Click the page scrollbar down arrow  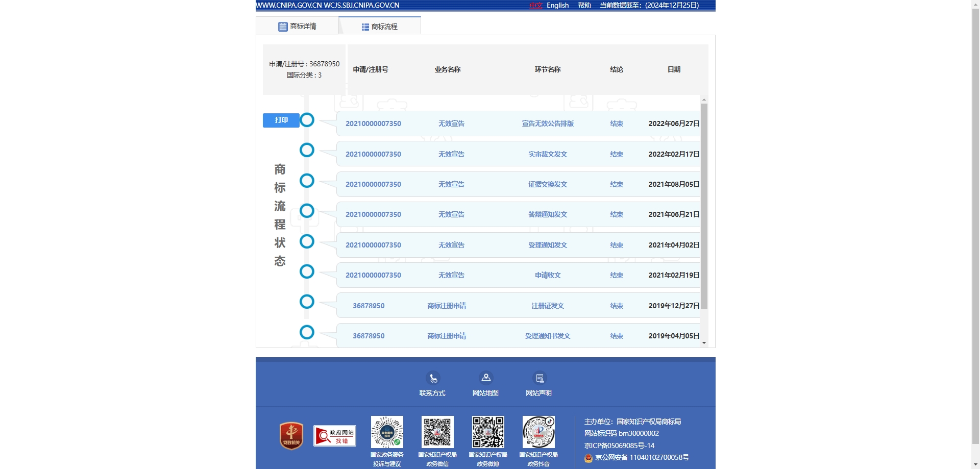[975, 465]
